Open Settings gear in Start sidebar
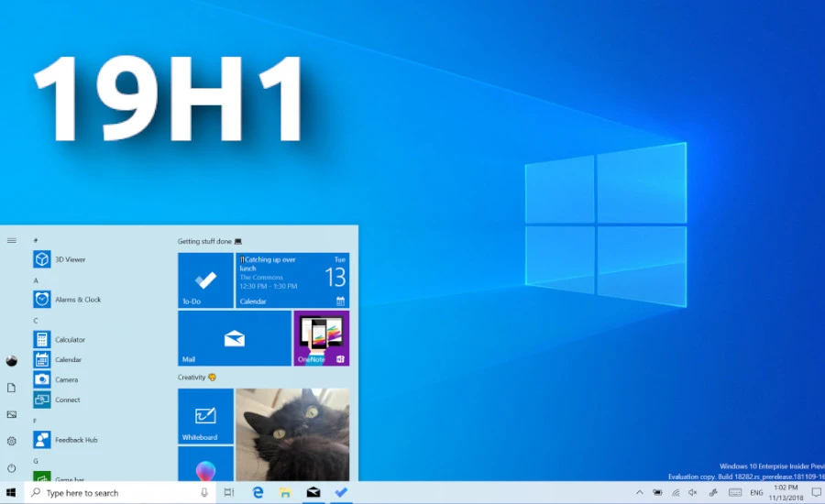The height and width of the screenshot is (504, 825). point(12,442)
